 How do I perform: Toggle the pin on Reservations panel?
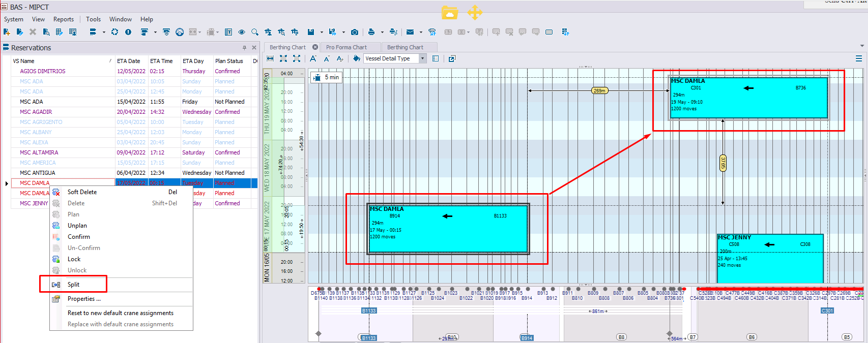pos(245,48)
